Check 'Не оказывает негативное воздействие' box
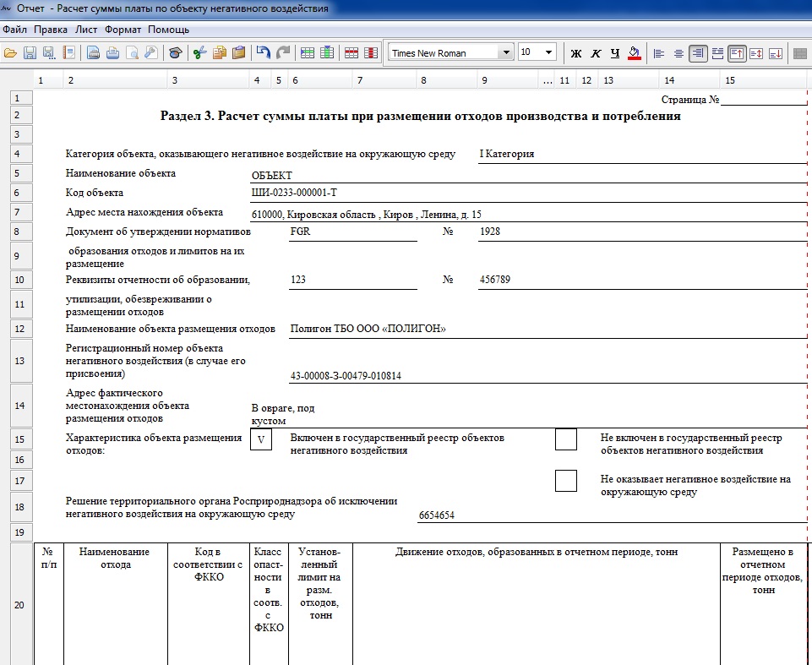The height and width of the screenshot is (665, 812). point(565,481)
